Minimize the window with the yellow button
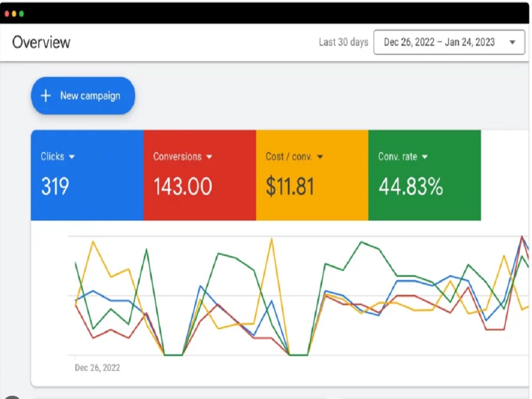The image size is (532, 399). [x=14, y=14]
